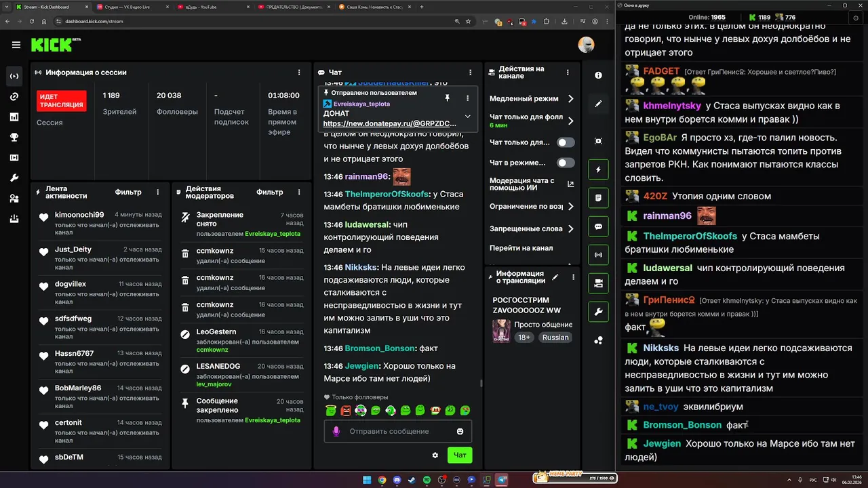Open the emoji picker in the chat input
Image resolution: width=868 pixels, height=488 pixels.
(x=460, y=432)
